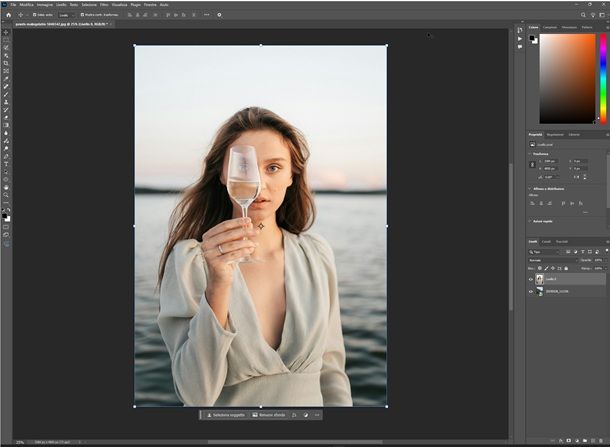The width and height of the screenshot is (610, 447).
Task: Open more options in contextual task bar
Action: click(317, 415)
